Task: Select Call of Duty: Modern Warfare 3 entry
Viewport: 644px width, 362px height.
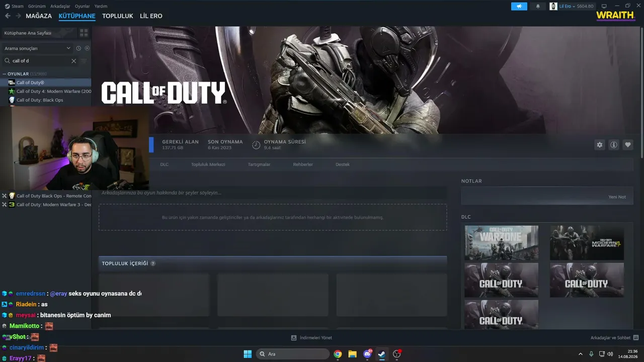Action: click(x=46, y=205)
